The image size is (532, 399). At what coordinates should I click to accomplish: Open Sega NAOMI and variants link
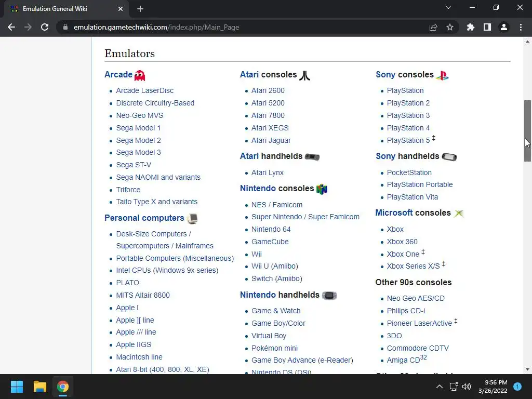pyautogui.click(x=158, y=177)
